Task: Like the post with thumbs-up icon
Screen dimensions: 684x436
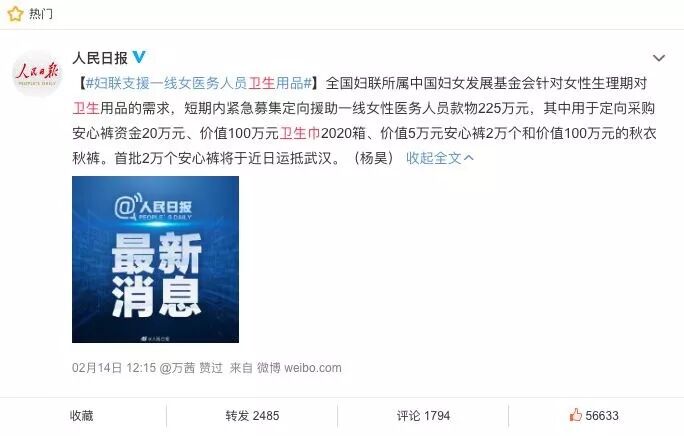Action: 575,415
